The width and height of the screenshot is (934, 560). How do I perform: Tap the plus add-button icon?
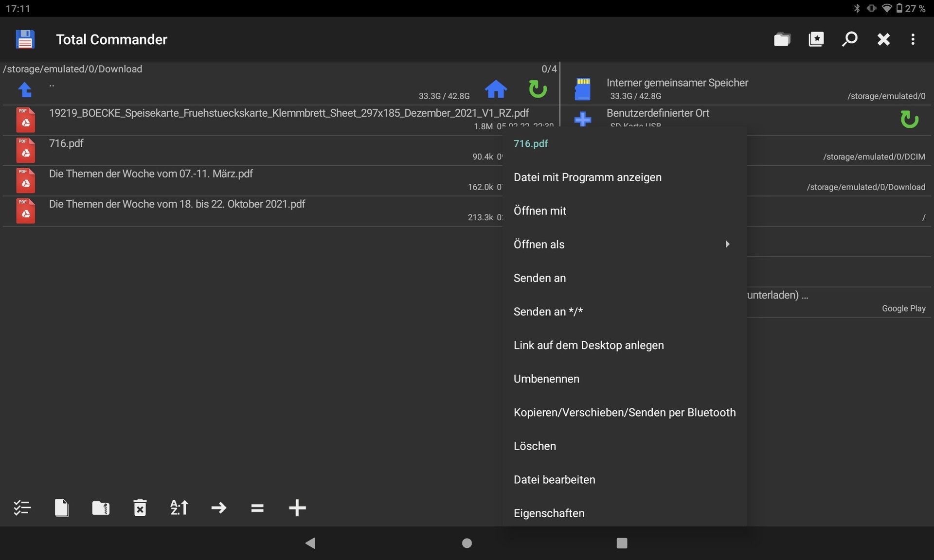(297, 508)
